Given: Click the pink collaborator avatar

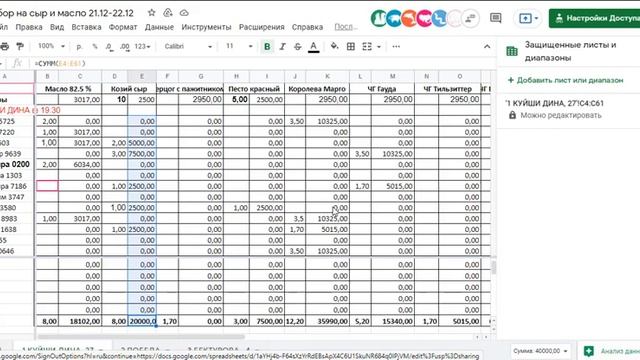Looking at the screenshot, I should [x=424, y=18].
